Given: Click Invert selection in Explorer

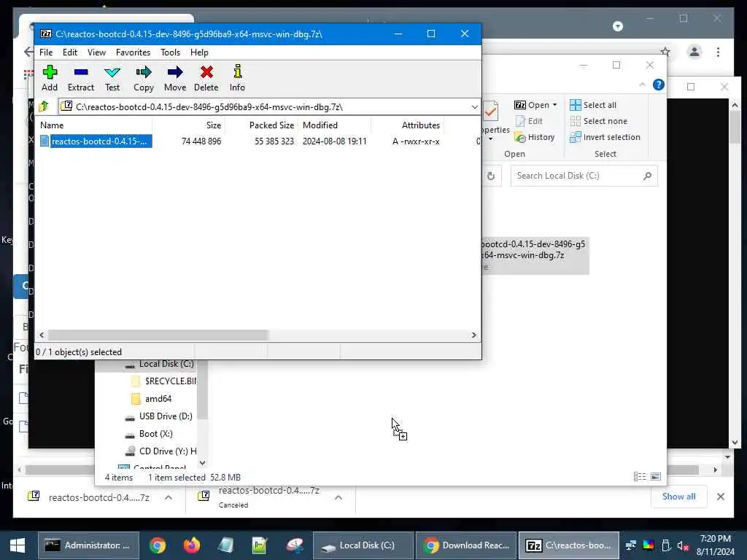Looking at the screenshot, I should (x=605, y=137).
